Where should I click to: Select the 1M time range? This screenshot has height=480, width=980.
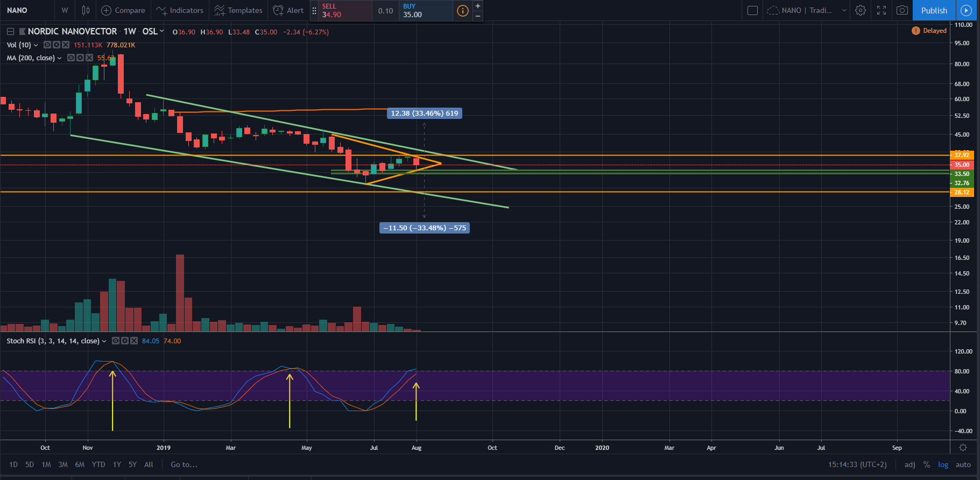tap(46, 464)
